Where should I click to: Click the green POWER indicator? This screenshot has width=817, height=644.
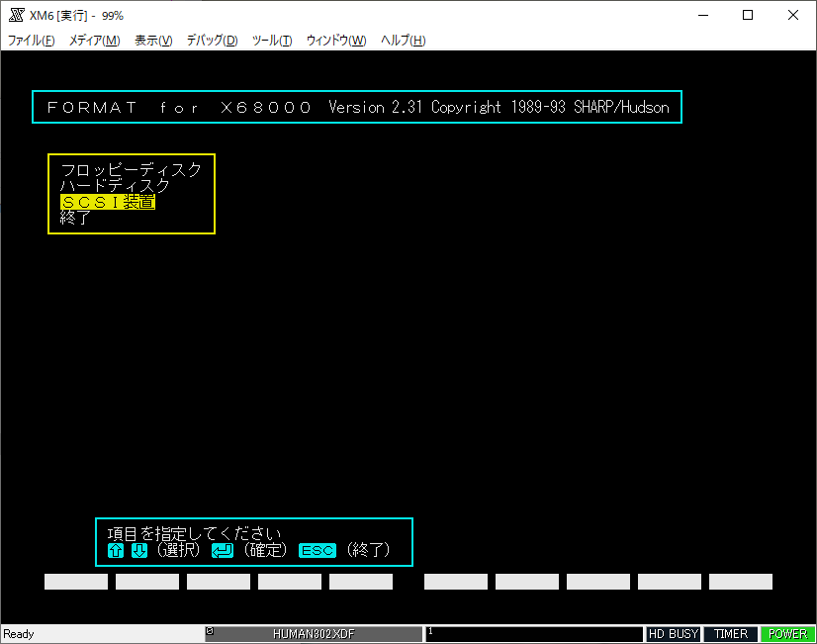(x=787, y=634)
